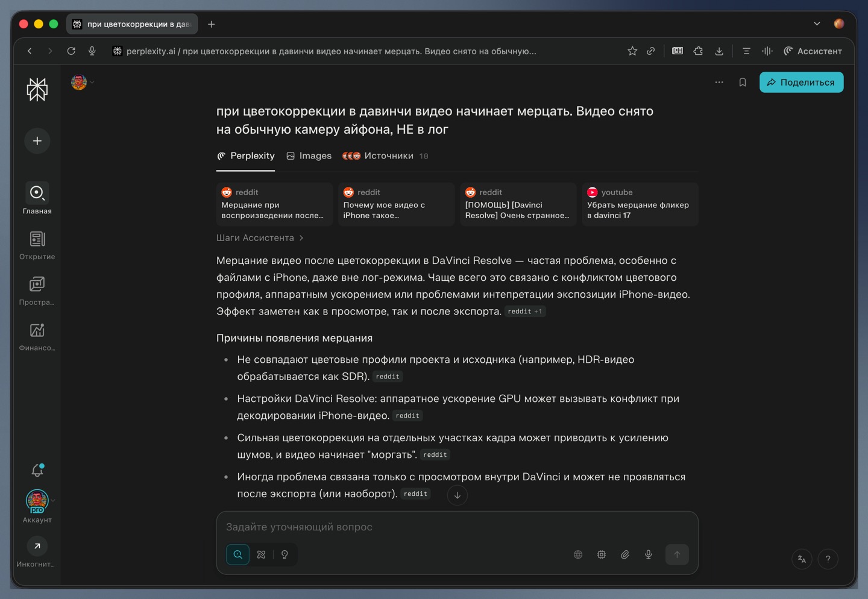This screenshot has height=599, width=868.
Task: Select the tab 'при цветокоррекции в дав…'
Action: tap(132, 24)
